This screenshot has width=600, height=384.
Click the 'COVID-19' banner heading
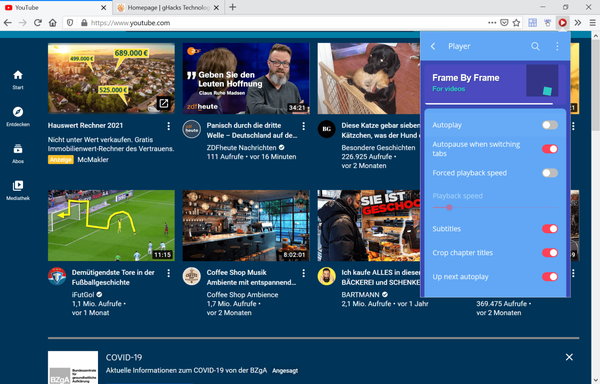point(124,357)
